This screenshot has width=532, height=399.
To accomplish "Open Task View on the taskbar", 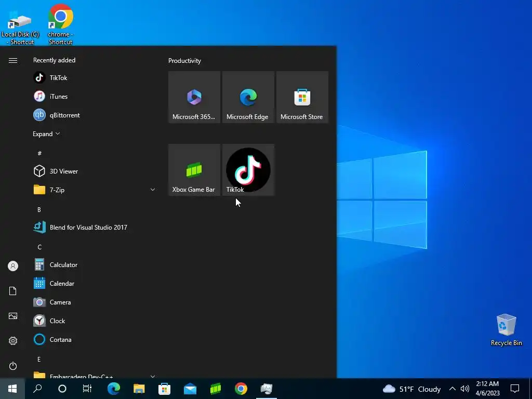I will point(87,389).
